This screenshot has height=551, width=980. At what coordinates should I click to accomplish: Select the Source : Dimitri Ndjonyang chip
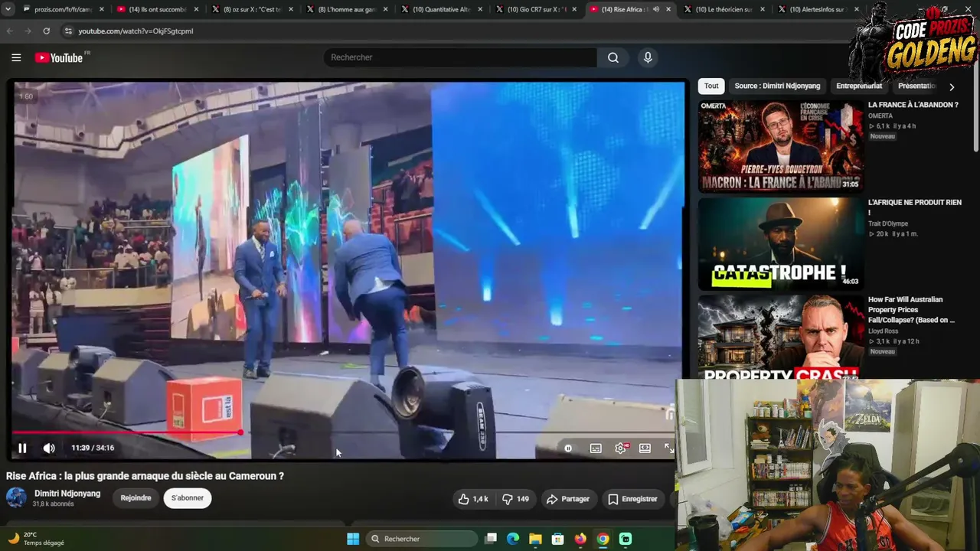point(777,86)
